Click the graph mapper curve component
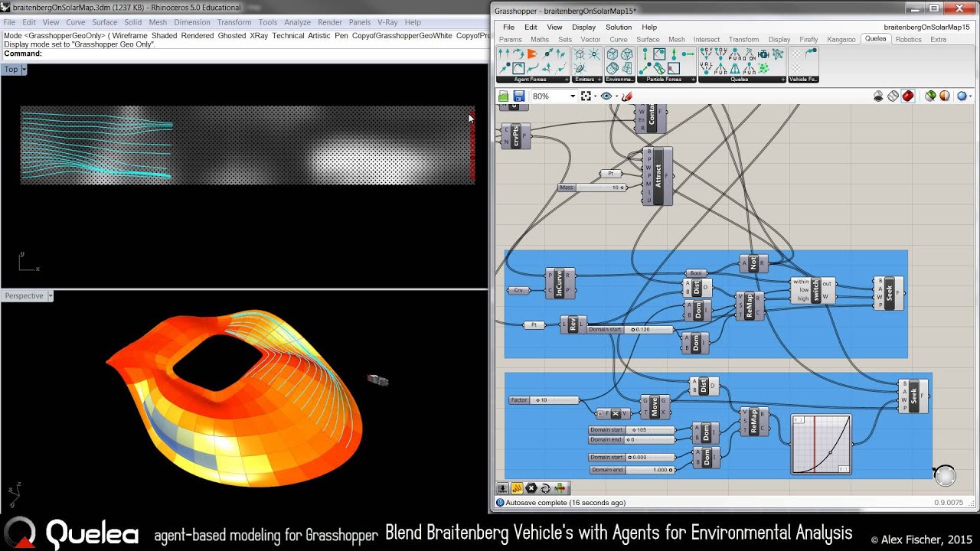 (821, 445)
